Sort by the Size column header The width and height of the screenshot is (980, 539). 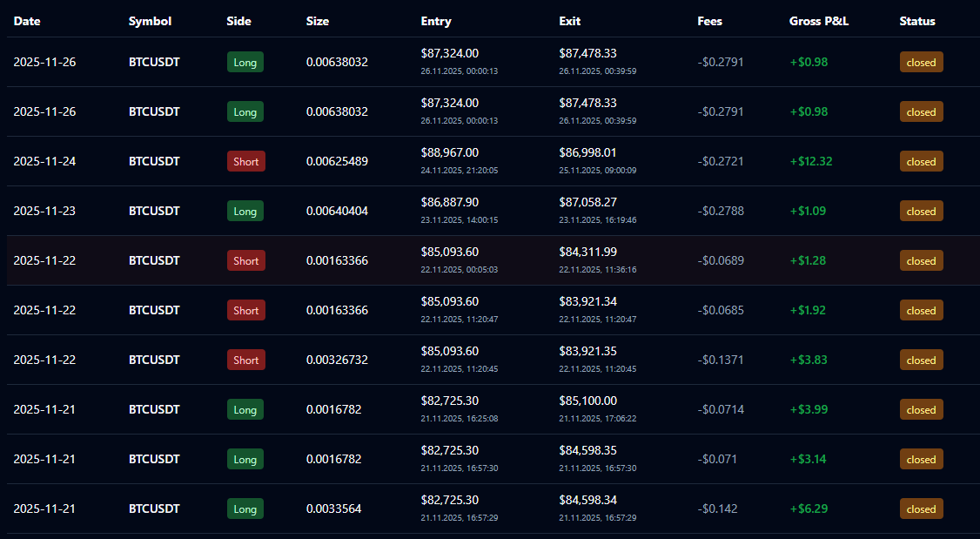(317, 21)
